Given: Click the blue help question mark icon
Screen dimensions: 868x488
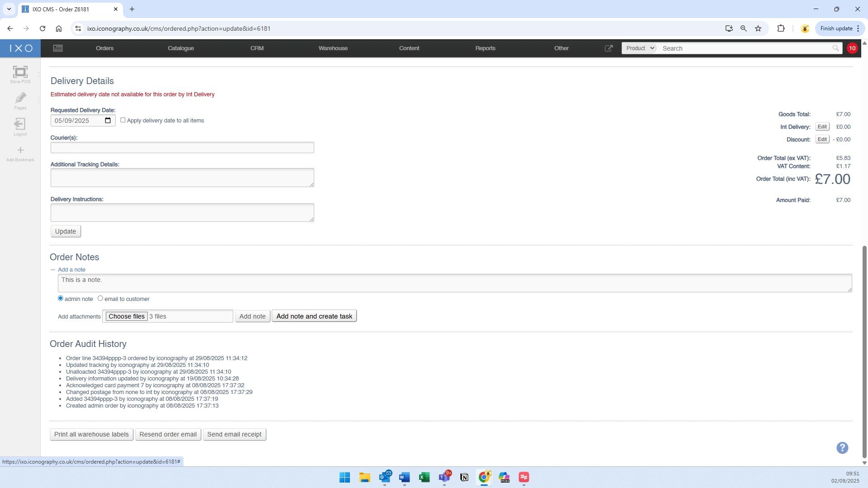Looking at the screenshot, I should (842, 448).
